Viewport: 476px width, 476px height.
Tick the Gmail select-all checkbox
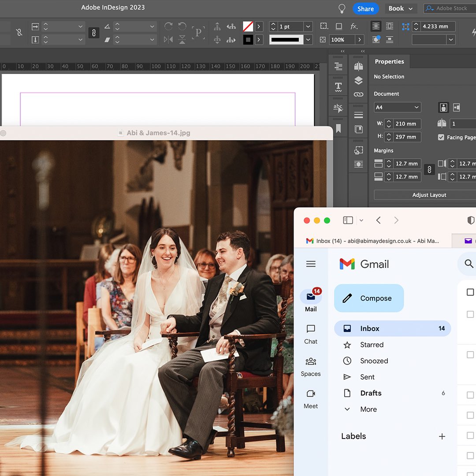click(470, 292)
